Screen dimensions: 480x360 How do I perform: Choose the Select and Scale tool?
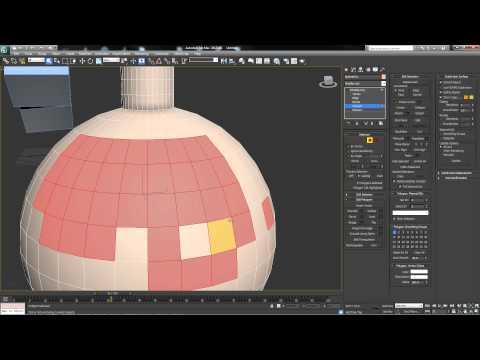point(99,61)
